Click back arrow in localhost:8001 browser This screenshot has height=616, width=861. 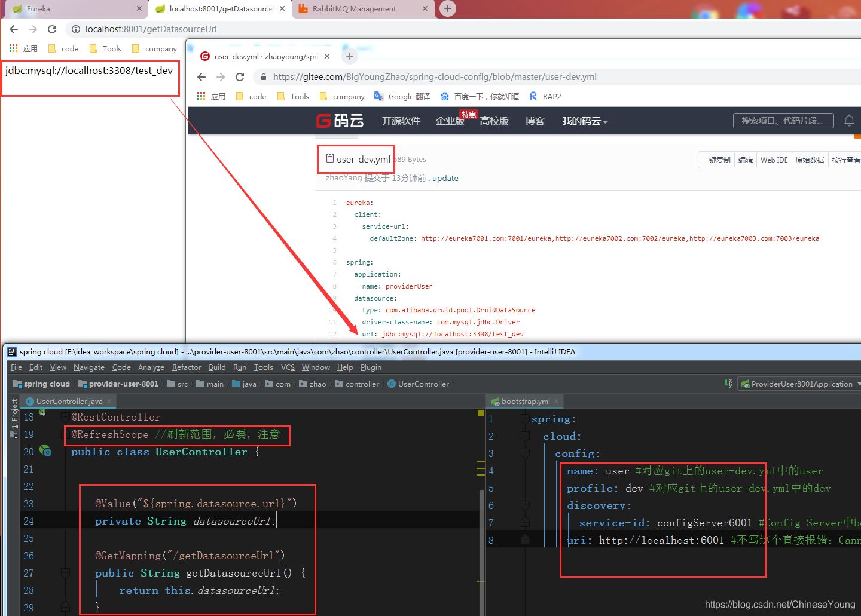14,29
